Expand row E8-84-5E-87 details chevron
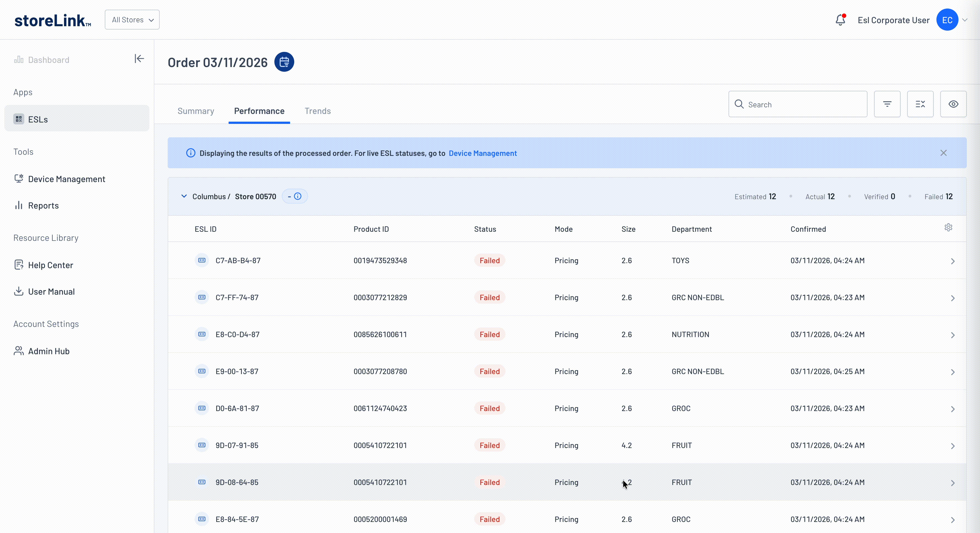Viewport: 980px width, 533px height. [953, 520]
